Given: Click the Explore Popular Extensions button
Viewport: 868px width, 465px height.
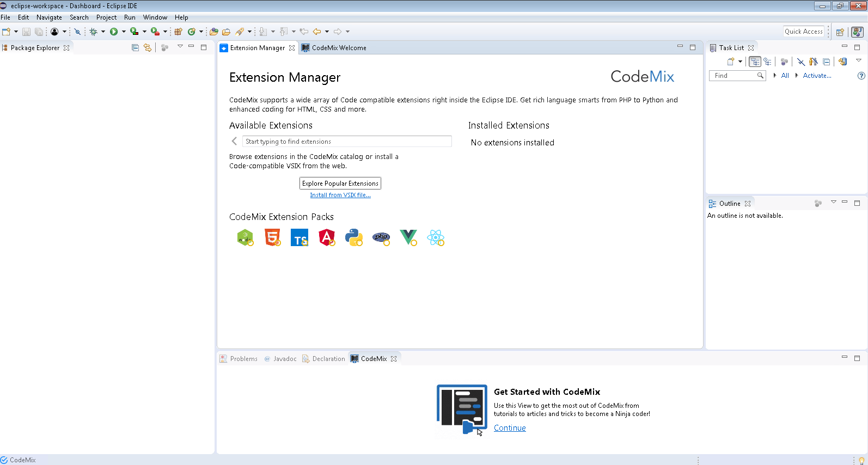Looking at the screenshot, I should [x=340, y=183].
